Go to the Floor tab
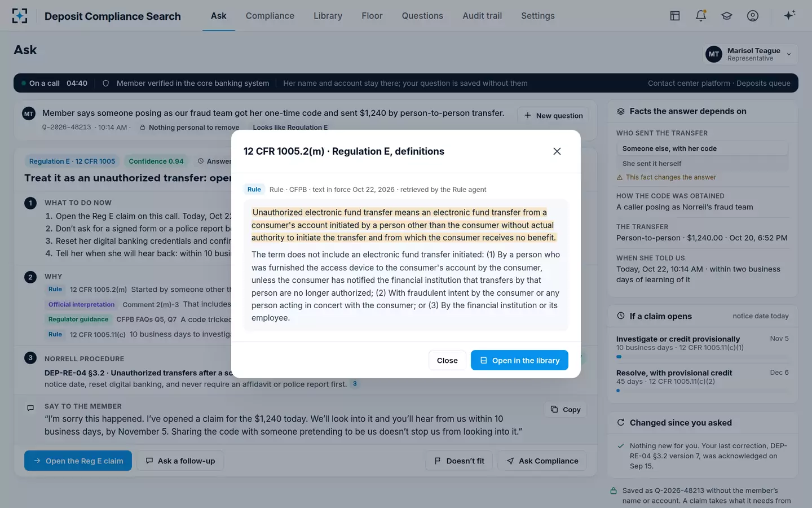This screenshot has width=812, height=508. [372, 16]
